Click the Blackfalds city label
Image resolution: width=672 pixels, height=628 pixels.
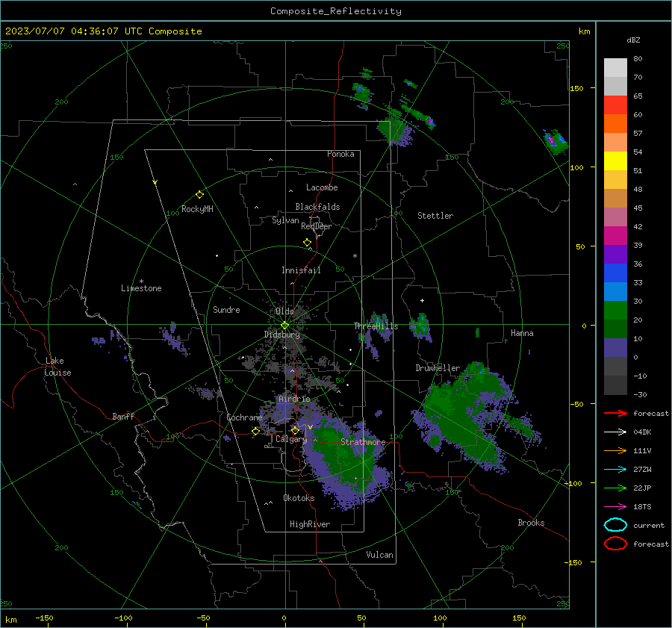[x=317, y=207]
